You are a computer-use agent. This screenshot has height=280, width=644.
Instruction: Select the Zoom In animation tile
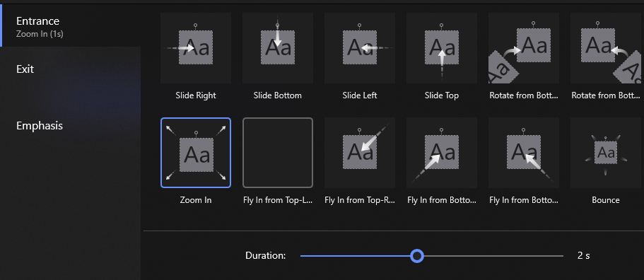pyautogui.click(x=196, y=153)
